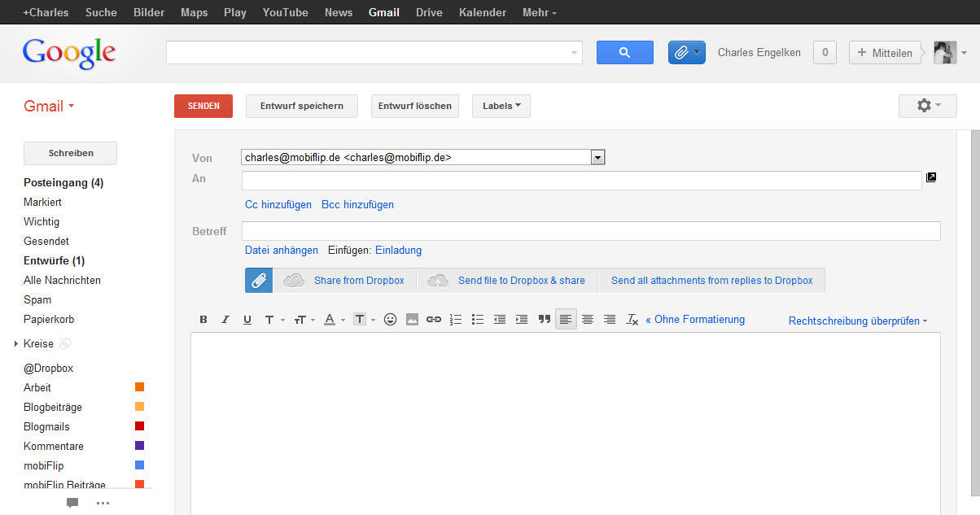Screen dimensions: 980x515
Task: Open the font family picker
Action: tap(273, 320)
